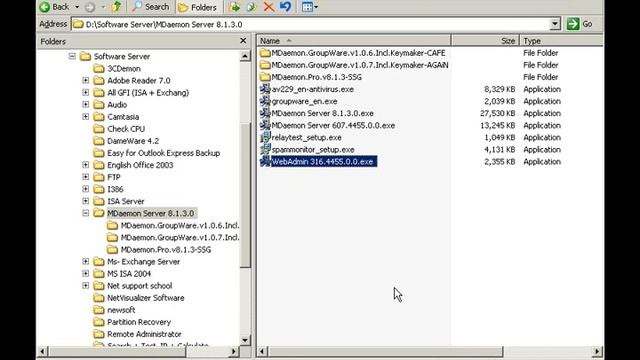Screen dimensions: 640x360
Task: Click the folder tree scroll right arrow
Action: [x=233, y=351]
